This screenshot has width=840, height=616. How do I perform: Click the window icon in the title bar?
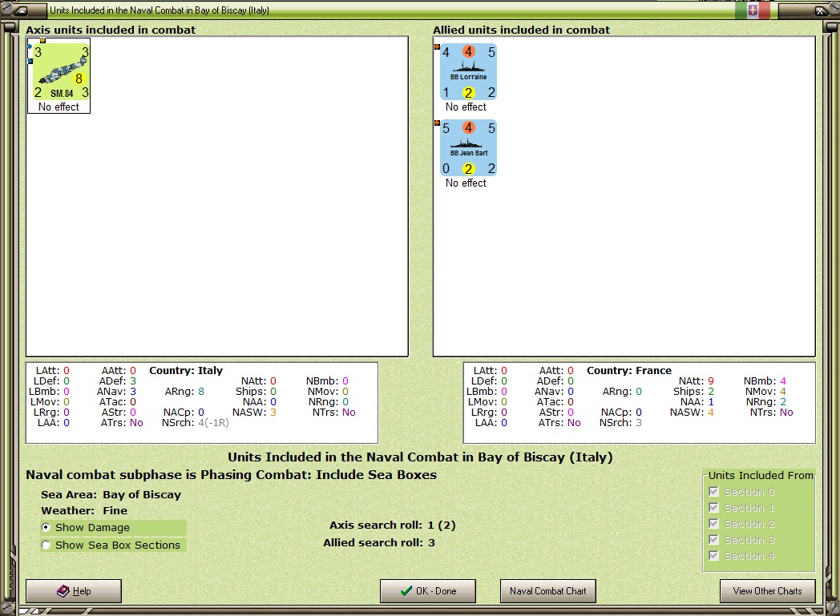20,10
